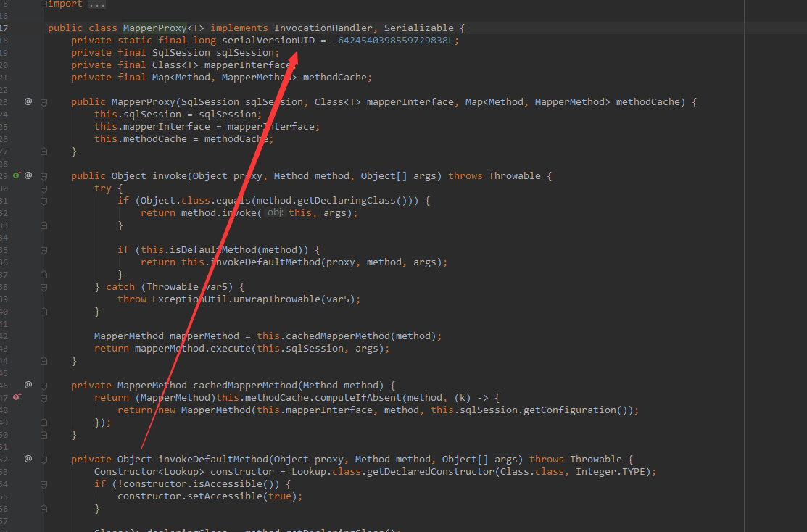Click the @ gutter icon beside the MapperProxy constructor
The image size is (807, 532).
28,101
